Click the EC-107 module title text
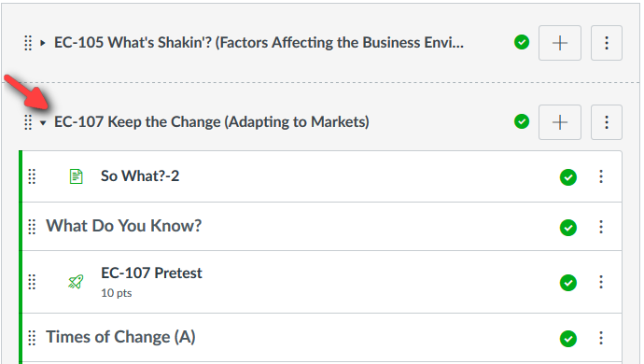This screenshot has height=364, width=644. pyautogui.click(x=212, y=122)
